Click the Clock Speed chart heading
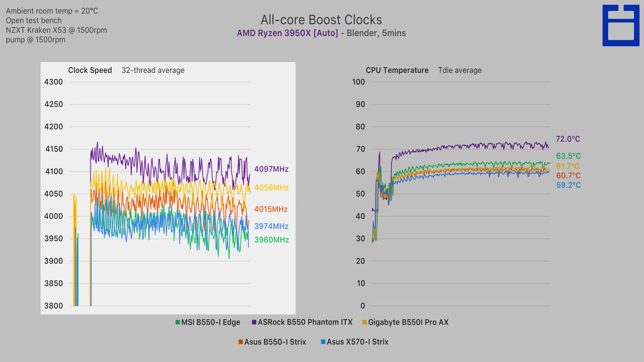644x362 pixels. (x=90, y=70)
